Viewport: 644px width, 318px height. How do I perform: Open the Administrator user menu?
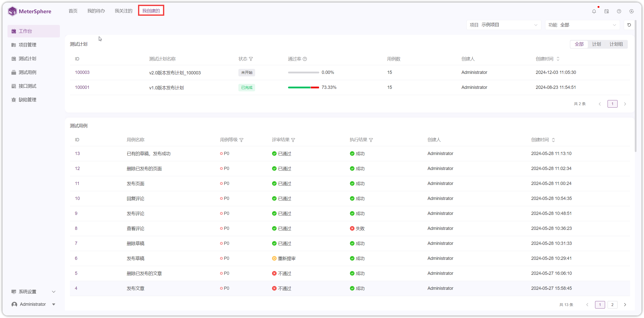[33, 304]
